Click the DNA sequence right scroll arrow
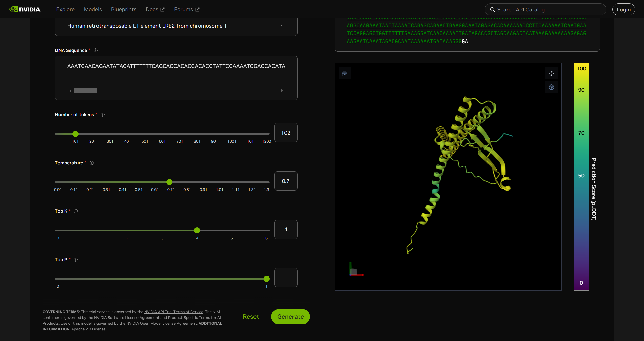Viewport: 644px width, 341px height. coord(282,91)
